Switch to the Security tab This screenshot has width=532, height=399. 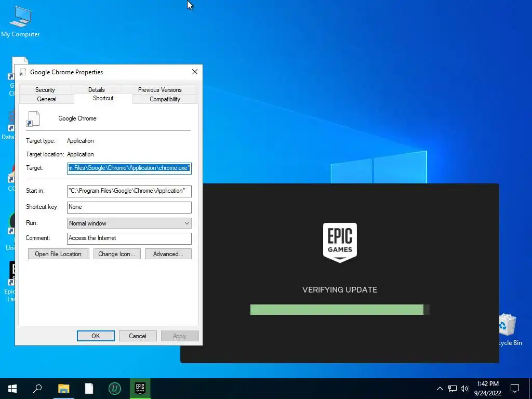point(45,89)
